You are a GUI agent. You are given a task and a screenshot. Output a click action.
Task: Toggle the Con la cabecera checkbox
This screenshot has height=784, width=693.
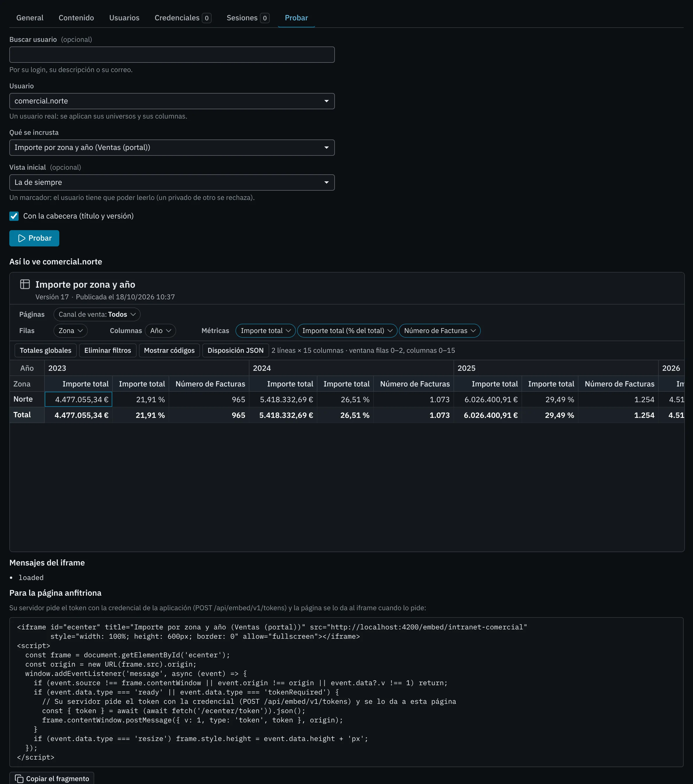(x=14, y=216)
